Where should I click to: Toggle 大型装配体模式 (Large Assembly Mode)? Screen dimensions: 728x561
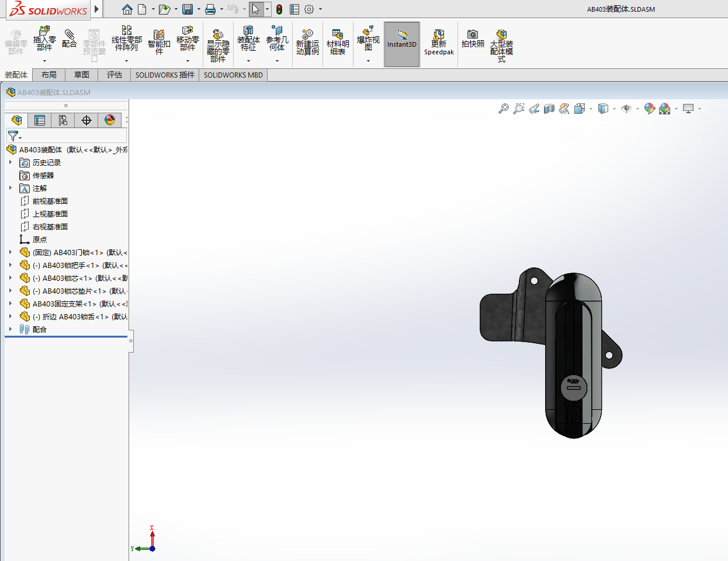point(501,46)
